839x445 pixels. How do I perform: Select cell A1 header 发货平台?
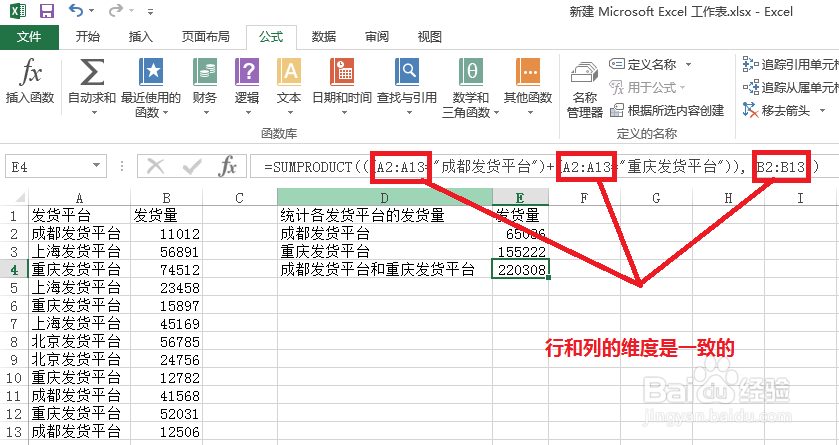point(79,215)
